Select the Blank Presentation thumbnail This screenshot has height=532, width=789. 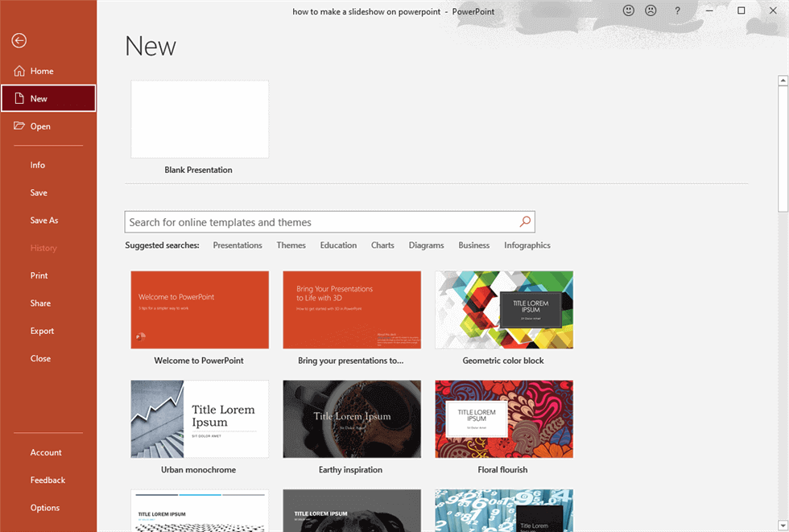200,119
